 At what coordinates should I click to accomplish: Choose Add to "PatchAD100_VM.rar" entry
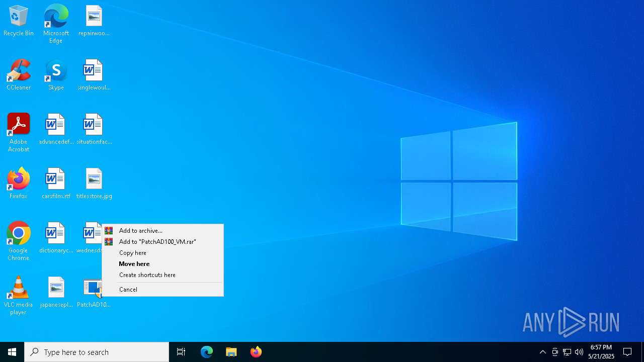tap(163, 242)
